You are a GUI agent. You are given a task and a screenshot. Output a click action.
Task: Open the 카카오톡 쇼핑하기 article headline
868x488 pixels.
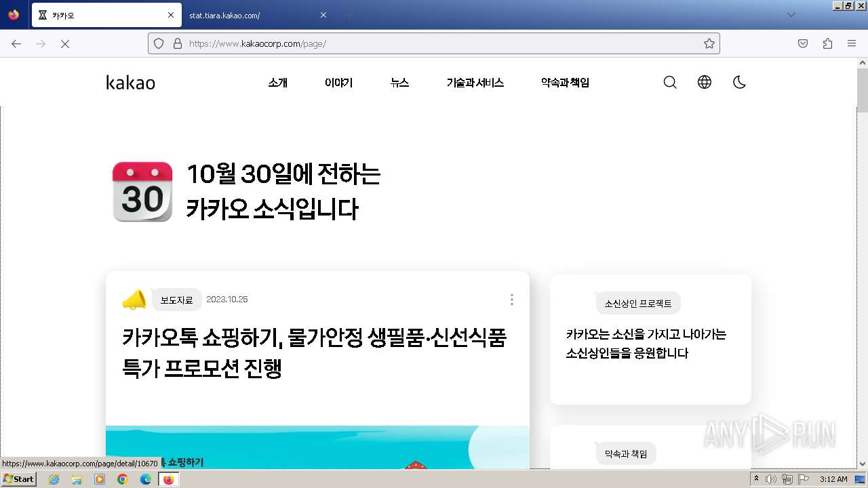[x=315, y=353]
